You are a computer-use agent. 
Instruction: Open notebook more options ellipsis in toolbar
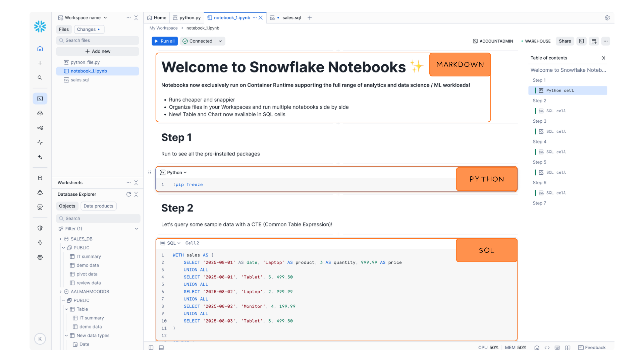(605, 41)
